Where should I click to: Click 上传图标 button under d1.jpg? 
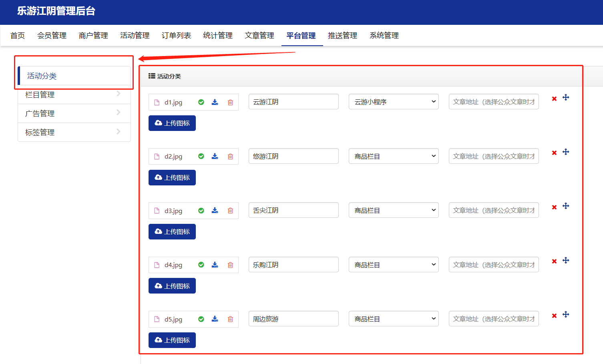pos(172,123)
